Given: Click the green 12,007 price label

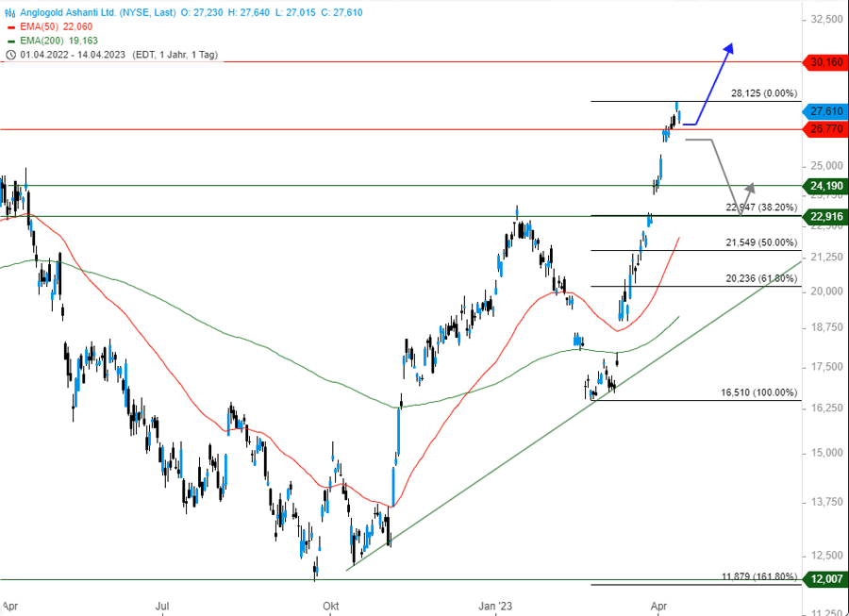Looking at the screenshot, I should 826,579.
